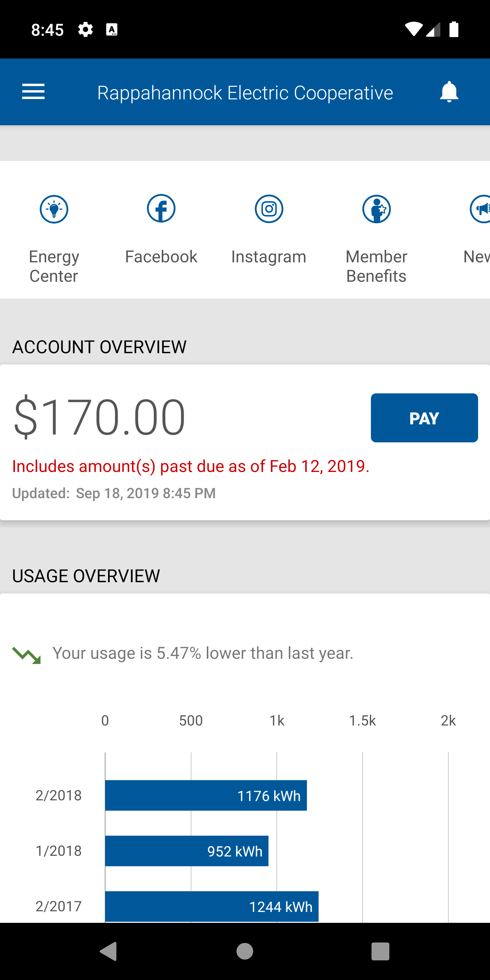Open the Instagram icon

coord(269,209)
